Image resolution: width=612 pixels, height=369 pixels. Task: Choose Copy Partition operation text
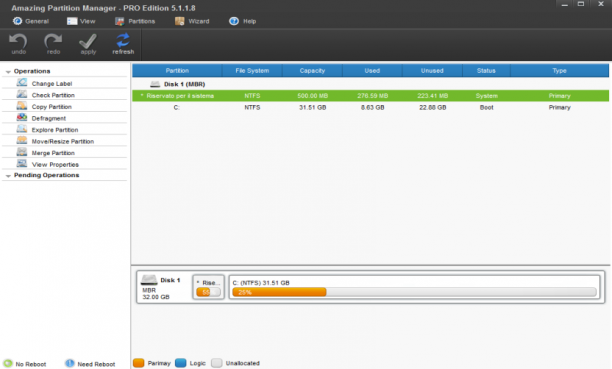point(52,107)
